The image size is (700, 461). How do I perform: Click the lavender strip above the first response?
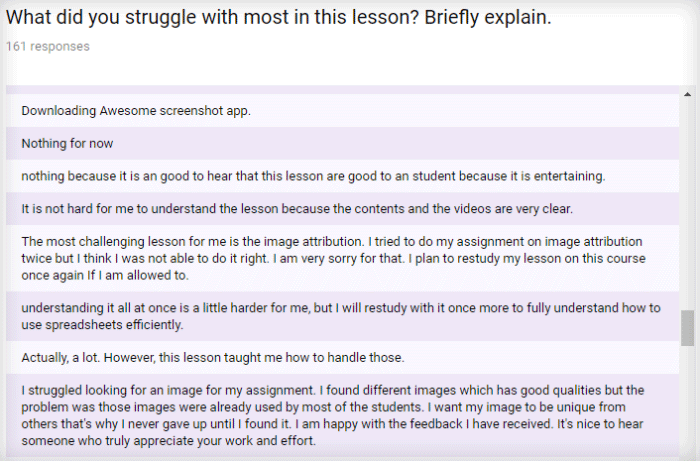tap(342, 89)
